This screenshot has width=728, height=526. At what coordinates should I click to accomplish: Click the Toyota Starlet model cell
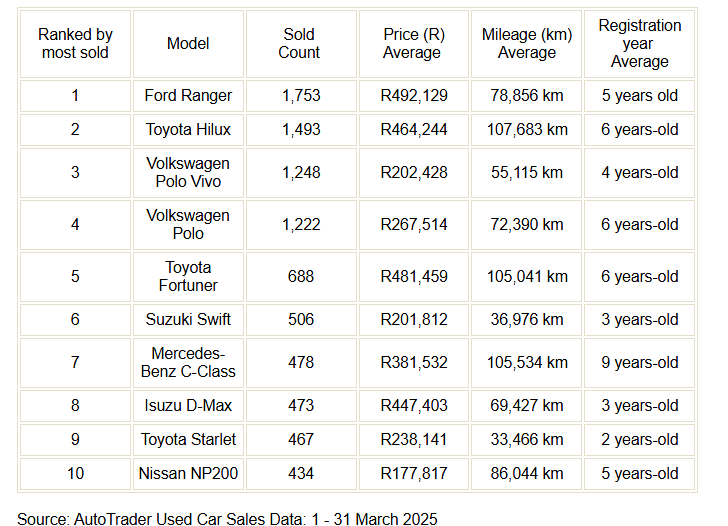pos(188,440)
